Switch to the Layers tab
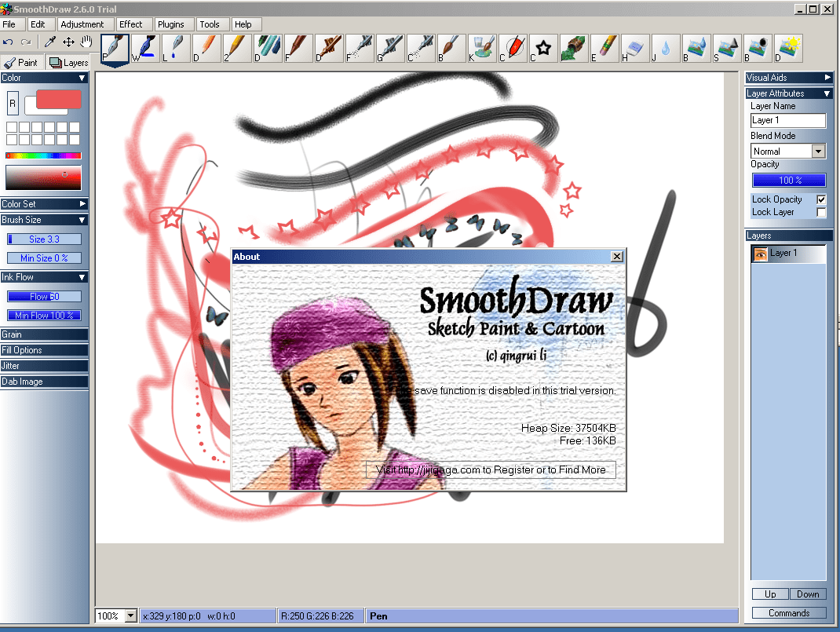This screenshot has height=632, width=840. pyautogui.click(x=68, y=63)
